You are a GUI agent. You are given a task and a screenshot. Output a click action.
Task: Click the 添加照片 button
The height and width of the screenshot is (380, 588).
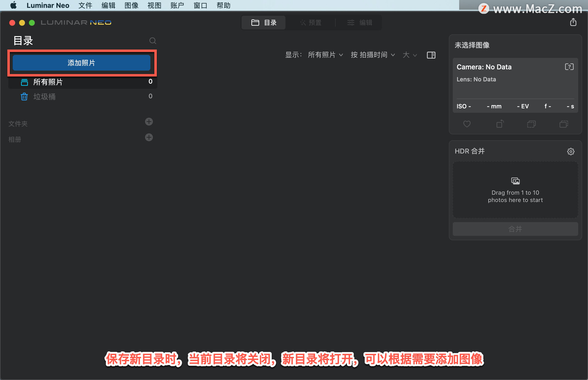point(81,63)
